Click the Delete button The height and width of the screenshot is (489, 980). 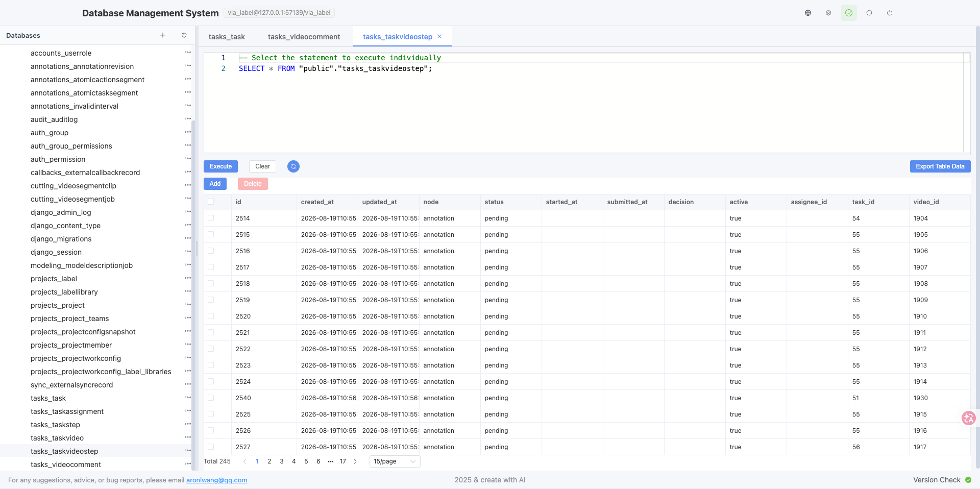click(x=253, y=184)
